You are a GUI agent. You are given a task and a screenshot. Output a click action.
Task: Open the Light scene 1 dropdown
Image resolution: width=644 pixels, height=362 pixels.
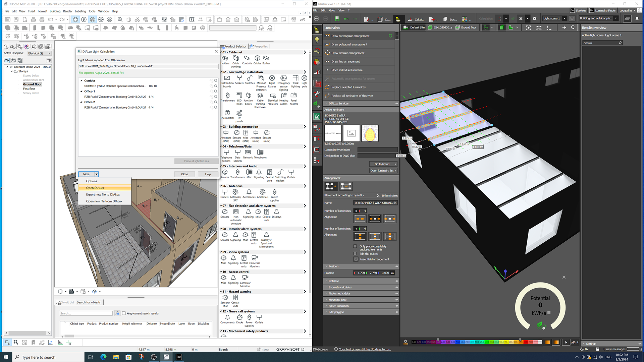(565, 19)
